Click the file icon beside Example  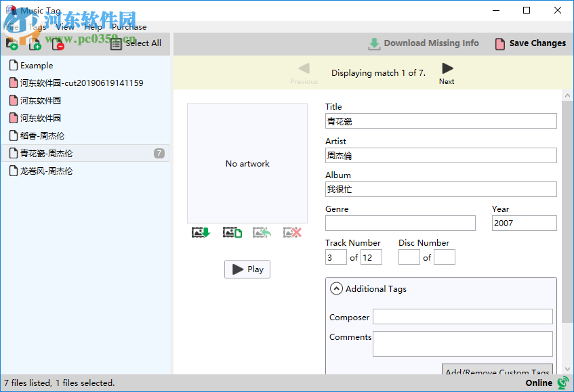point(14,66)
